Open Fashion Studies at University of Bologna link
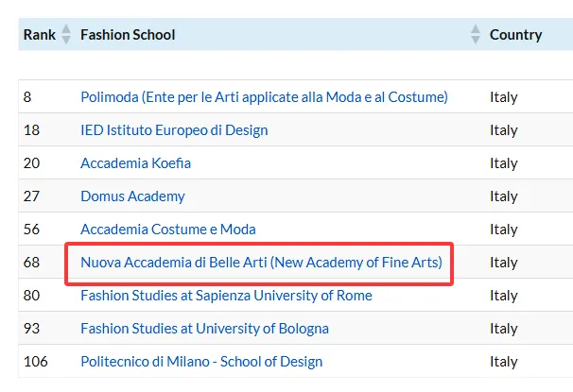The height and width of the screenshot is (392, 573). click(204, 329)
